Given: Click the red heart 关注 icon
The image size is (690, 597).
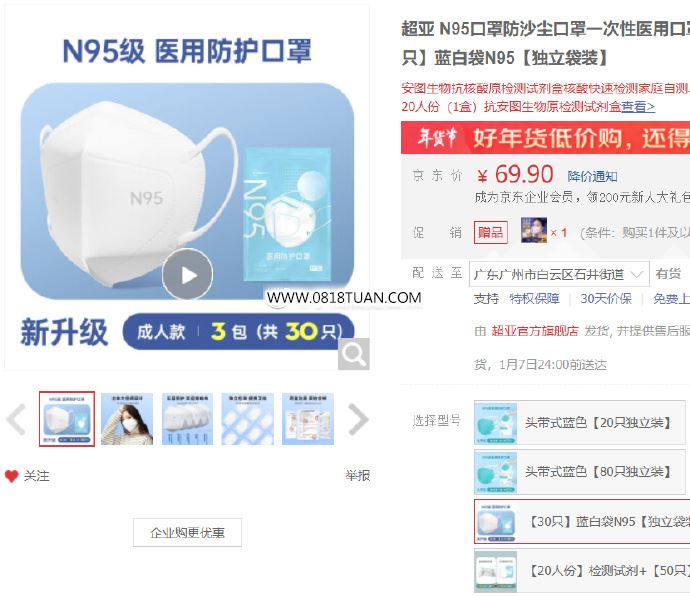Looking at the screenshot, I should click(11, 476).
